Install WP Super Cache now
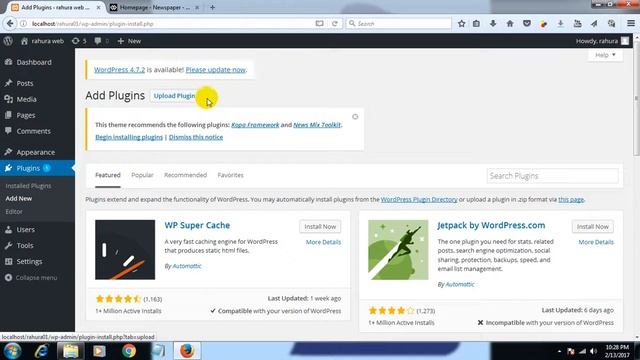The width and height of the screenshot is (640, 360). (x=320, y=227)
